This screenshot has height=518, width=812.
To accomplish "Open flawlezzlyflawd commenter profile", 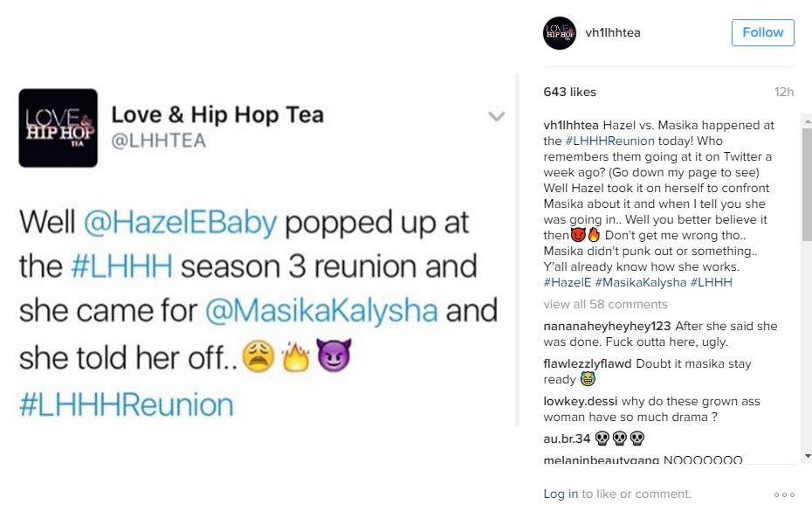I will tap(588, 363).
